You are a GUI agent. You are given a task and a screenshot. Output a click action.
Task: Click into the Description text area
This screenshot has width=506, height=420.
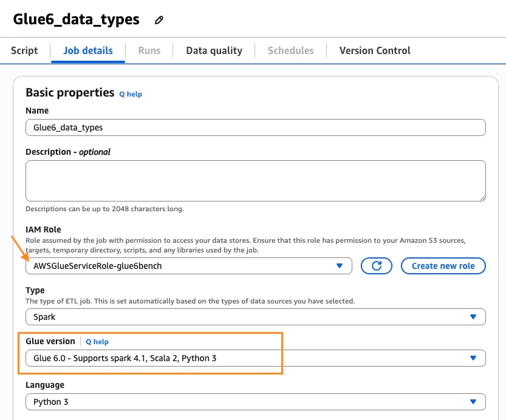point(256,181)
